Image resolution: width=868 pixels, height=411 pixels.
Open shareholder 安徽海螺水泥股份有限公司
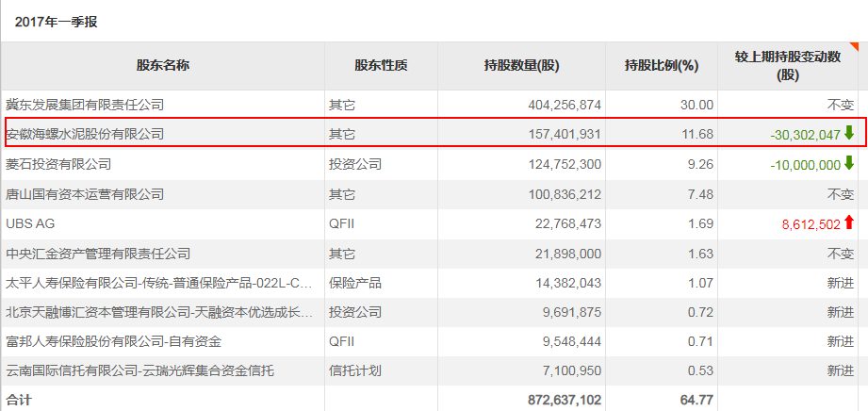pyautogui.click(x=85, y=134)
